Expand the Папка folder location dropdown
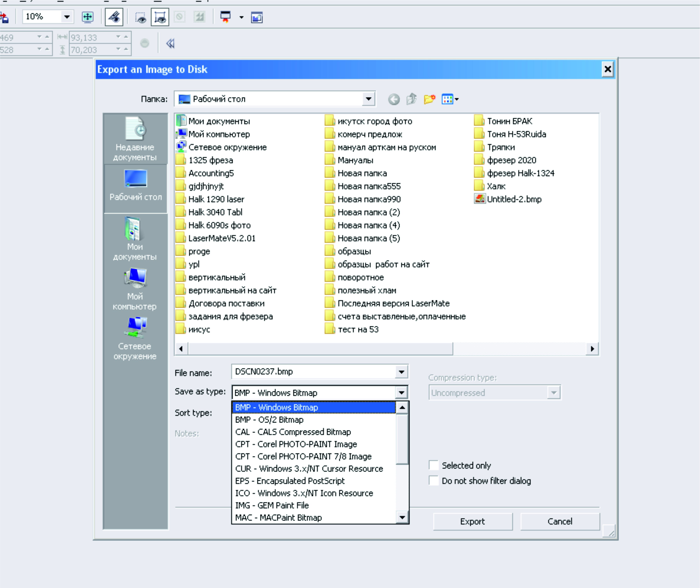Viewport: 700px width, 588px height. pos(368,99)
